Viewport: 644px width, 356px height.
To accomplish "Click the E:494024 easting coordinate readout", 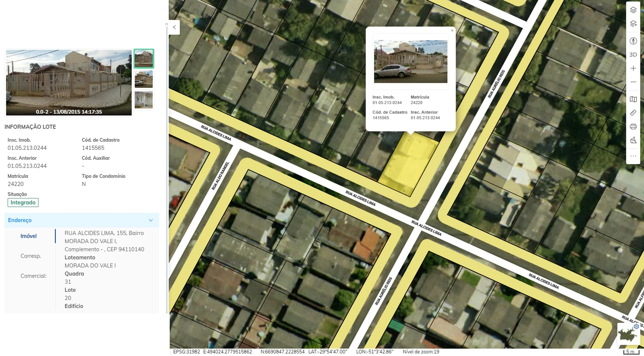I will pyautogui.click(x=227, y=352).
